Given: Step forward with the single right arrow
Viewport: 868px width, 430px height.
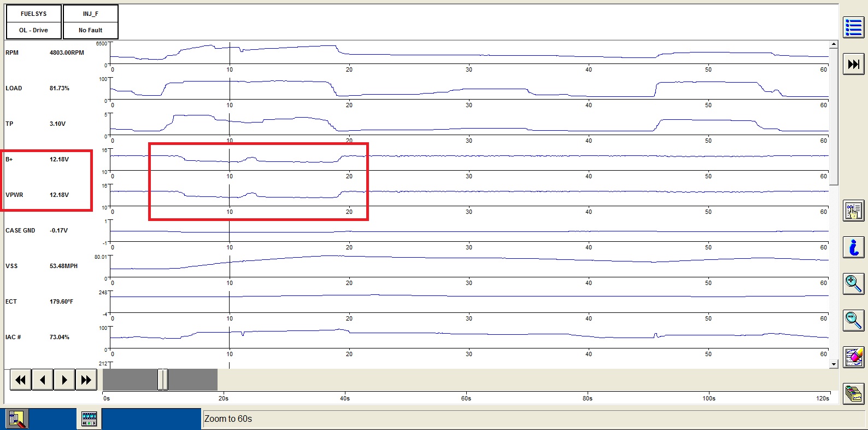Looking at the screenshot, I should (64, 380).
